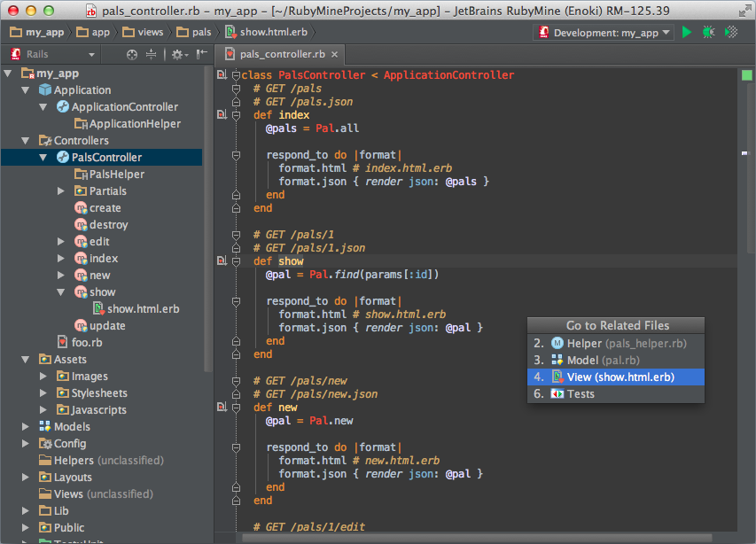This screenshot has width=756, height=544.
Task: Run with coverage icon in toolbar
Action: (730, 32)
